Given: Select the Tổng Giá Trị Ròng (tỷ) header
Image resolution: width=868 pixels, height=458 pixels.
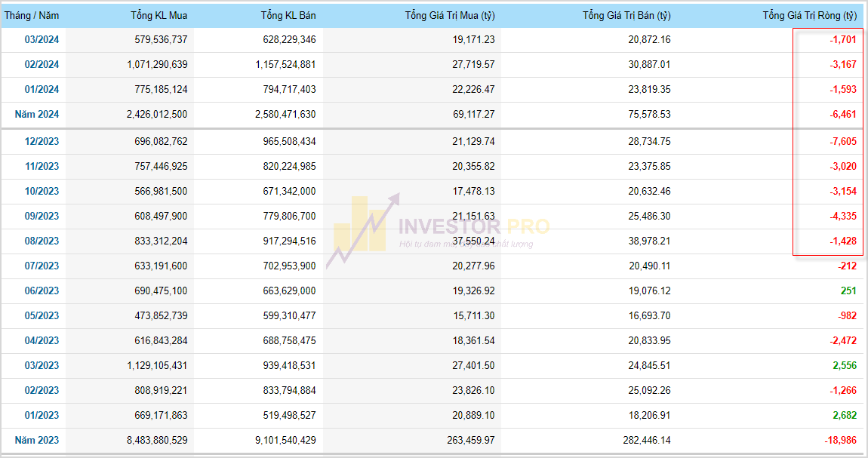Looking at the screenshot, I should tap(809, 15).
